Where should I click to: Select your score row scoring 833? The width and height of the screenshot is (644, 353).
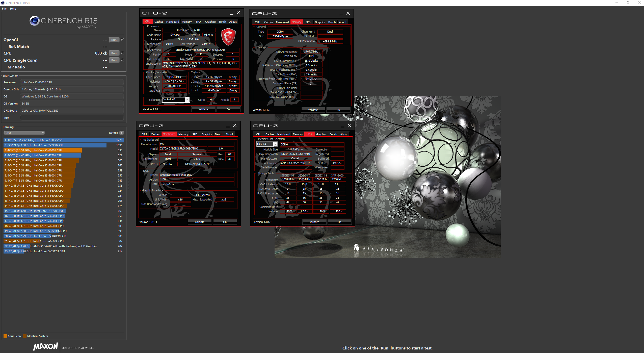[x=64, y=150]
